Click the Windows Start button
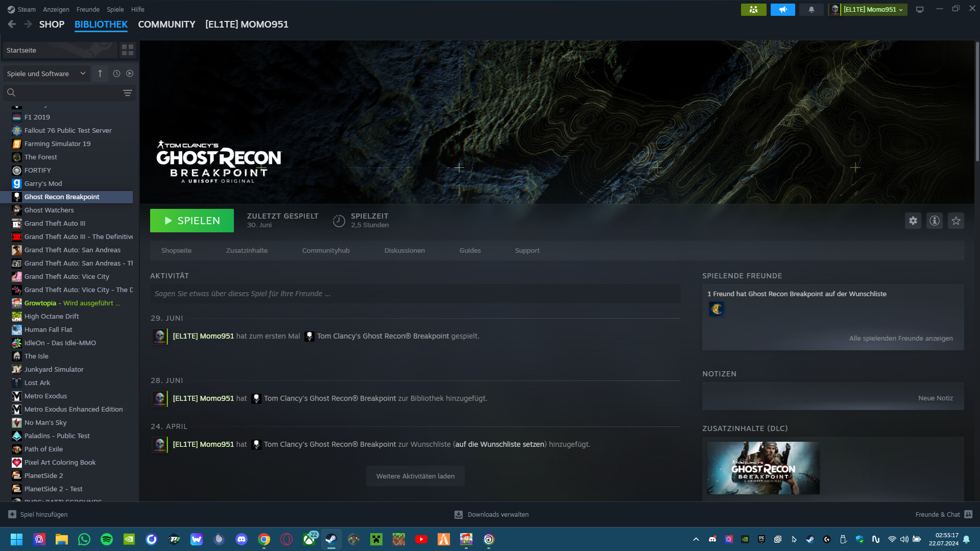This screenshot has height=551, width=980. pos(16,539)
